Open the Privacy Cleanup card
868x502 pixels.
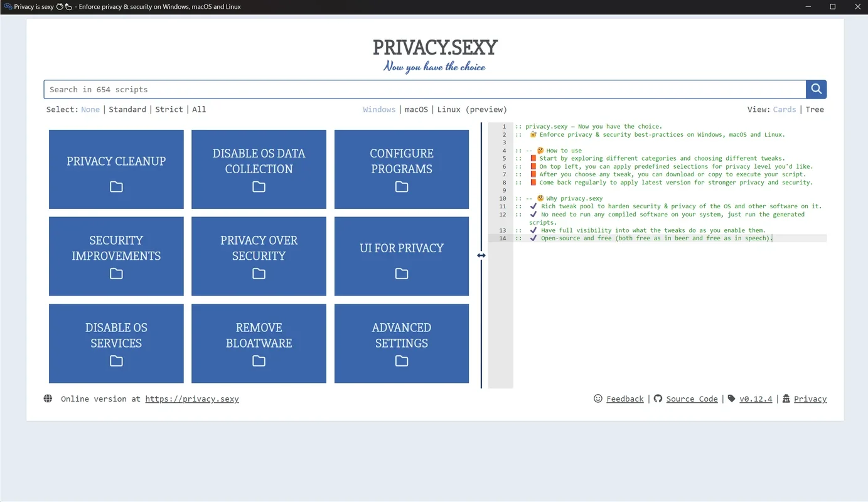(116, 169)
